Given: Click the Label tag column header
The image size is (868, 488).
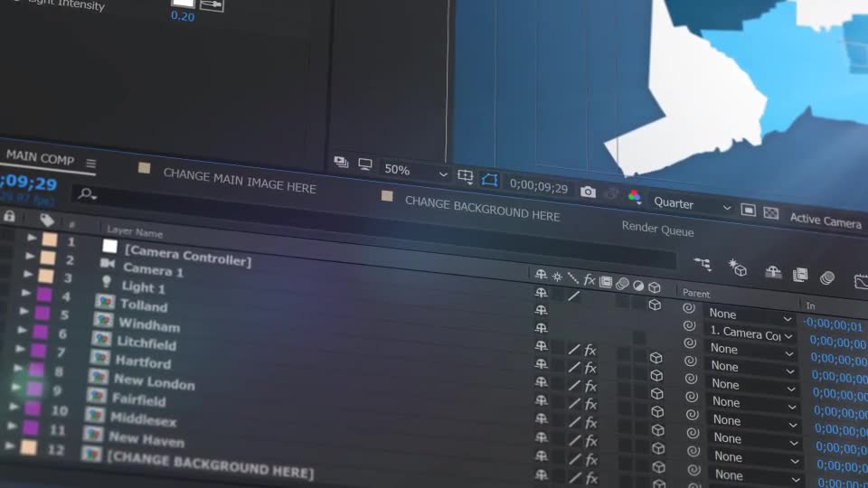Looking at the screenshot, I should [46, 221].
